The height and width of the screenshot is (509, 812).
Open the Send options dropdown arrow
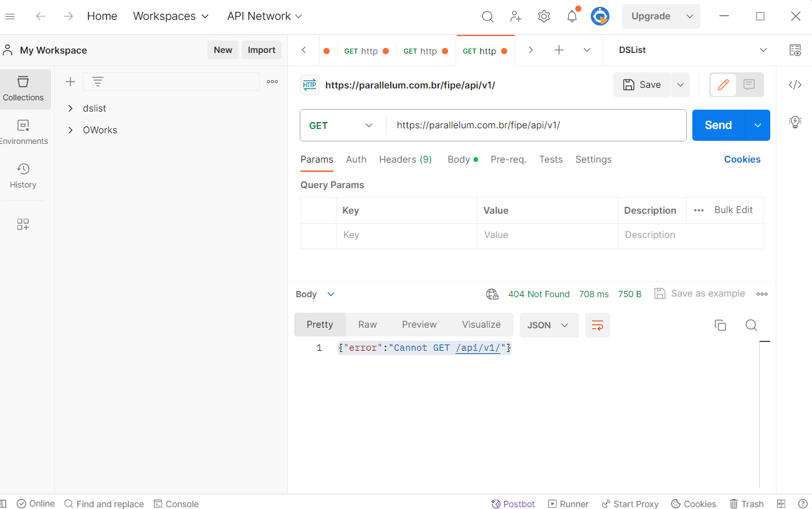click(758, 125)
